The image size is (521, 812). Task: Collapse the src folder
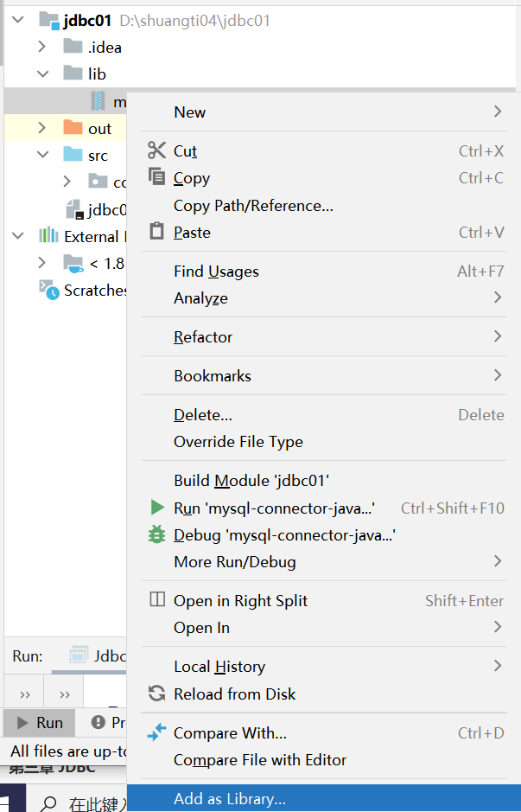tap(41, 156)
